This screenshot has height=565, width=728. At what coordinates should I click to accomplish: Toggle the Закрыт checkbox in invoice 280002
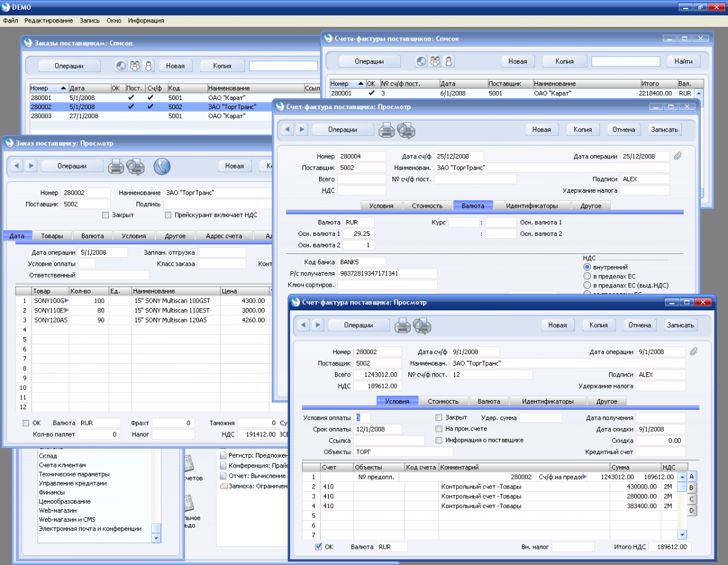[x=439, y=418]
